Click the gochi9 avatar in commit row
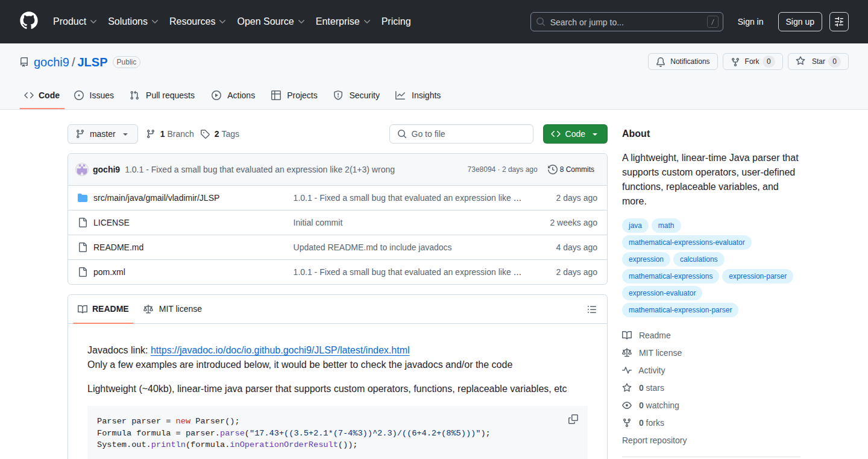The height and width of the screenshot is (459, 868). [82, 169]
